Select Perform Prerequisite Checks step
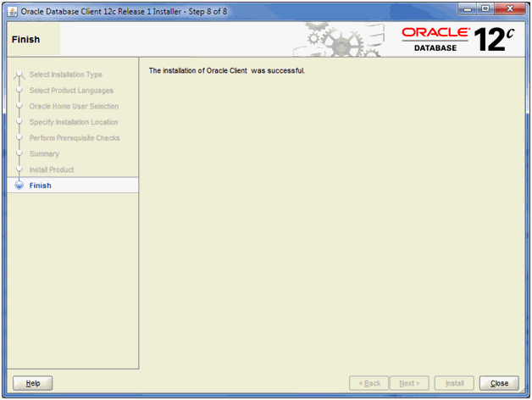The image size is (532, 400). [75, 138]
